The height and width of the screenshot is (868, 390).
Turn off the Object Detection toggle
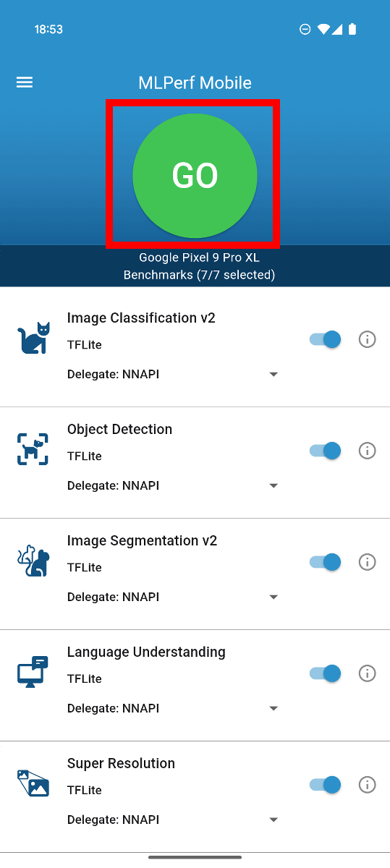click(325, 451)
